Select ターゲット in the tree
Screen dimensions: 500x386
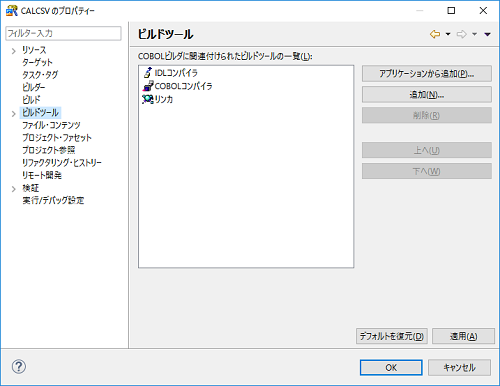pos(37,62)
